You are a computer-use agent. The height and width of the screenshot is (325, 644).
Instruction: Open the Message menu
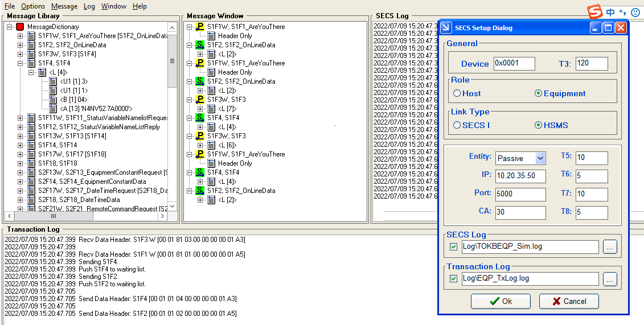[64, 6]
